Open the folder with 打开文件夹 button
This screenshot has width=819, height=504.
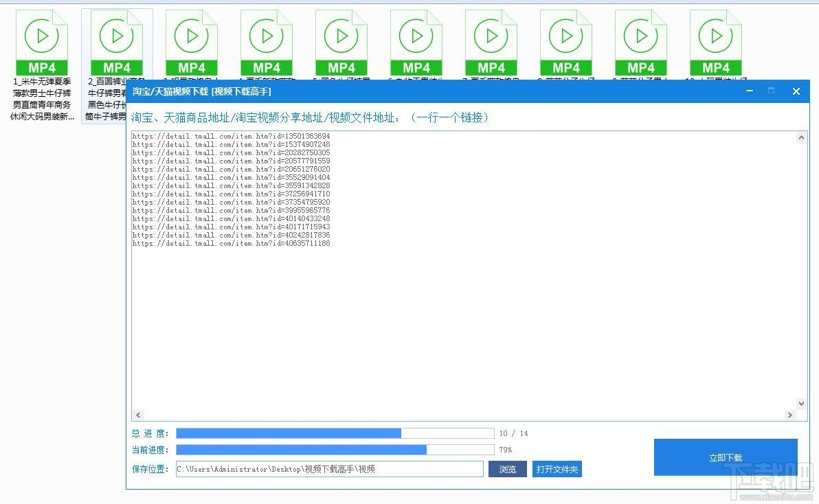(x=557, y=469)
